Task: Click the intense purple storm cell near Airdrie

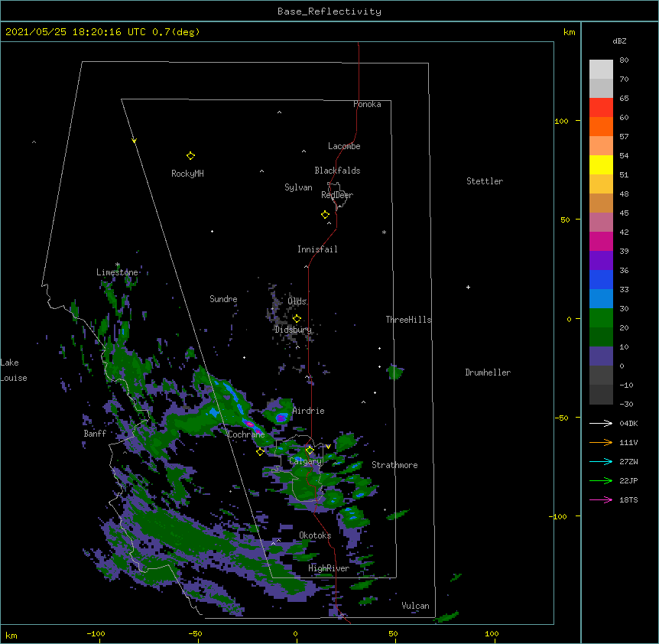Action: coord(281,418)
